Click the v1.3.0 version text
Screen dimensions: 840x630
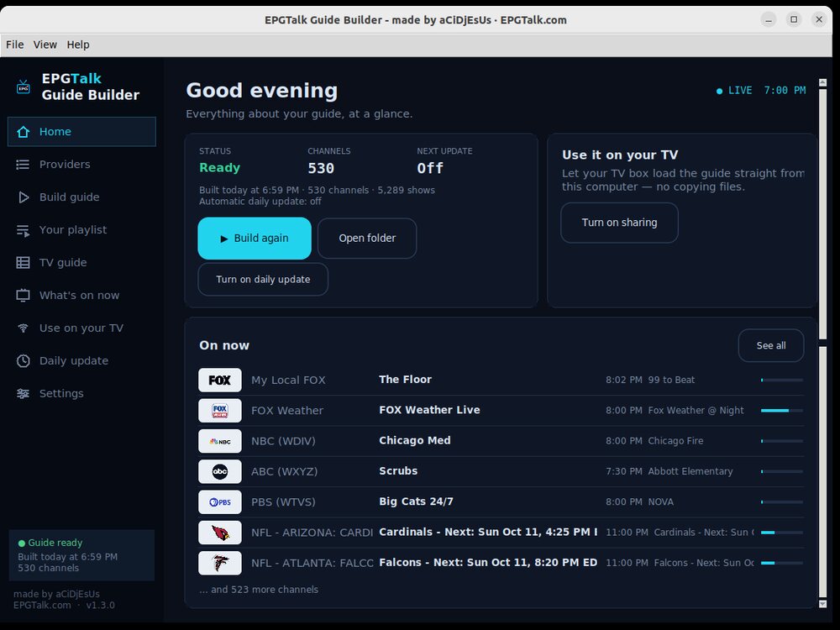[x=100, y=606]
